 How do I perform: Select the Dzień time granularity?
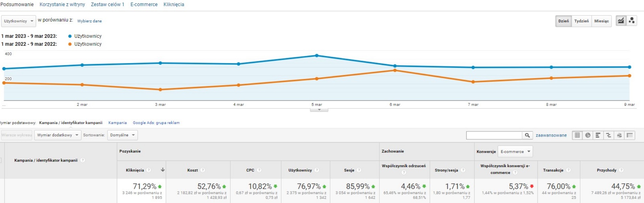564,21
